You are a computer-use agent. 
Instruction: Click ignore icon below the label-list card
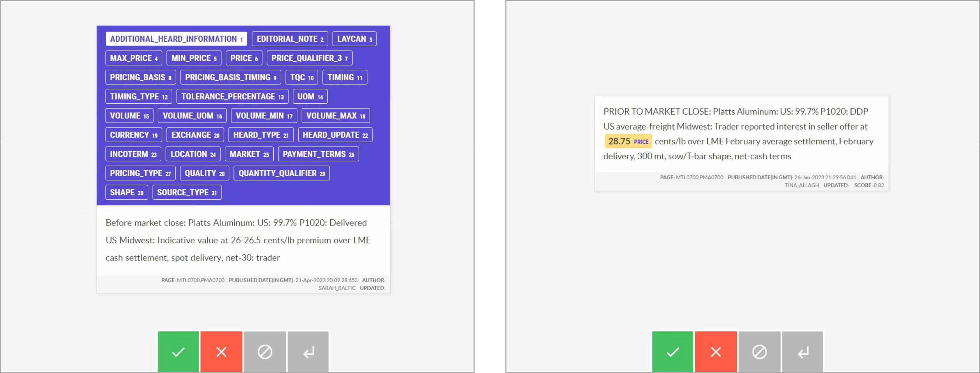pos(265,351)
